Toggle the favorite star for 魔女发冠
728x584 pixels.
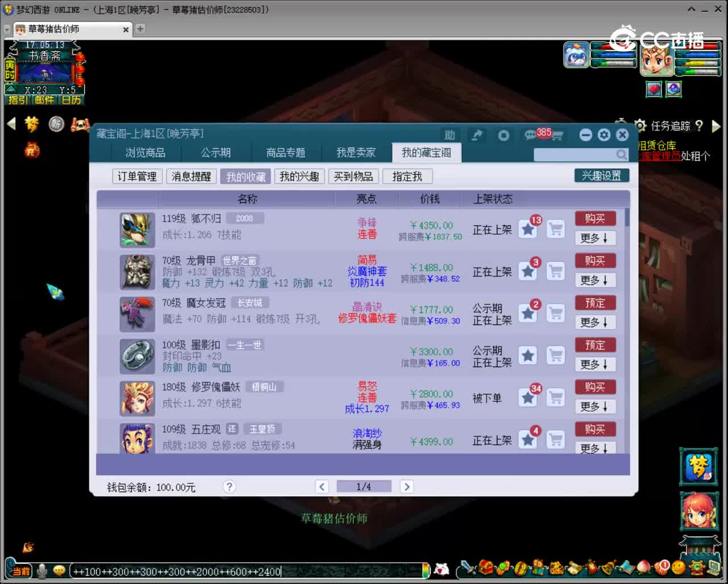click(x=528, y=313)
